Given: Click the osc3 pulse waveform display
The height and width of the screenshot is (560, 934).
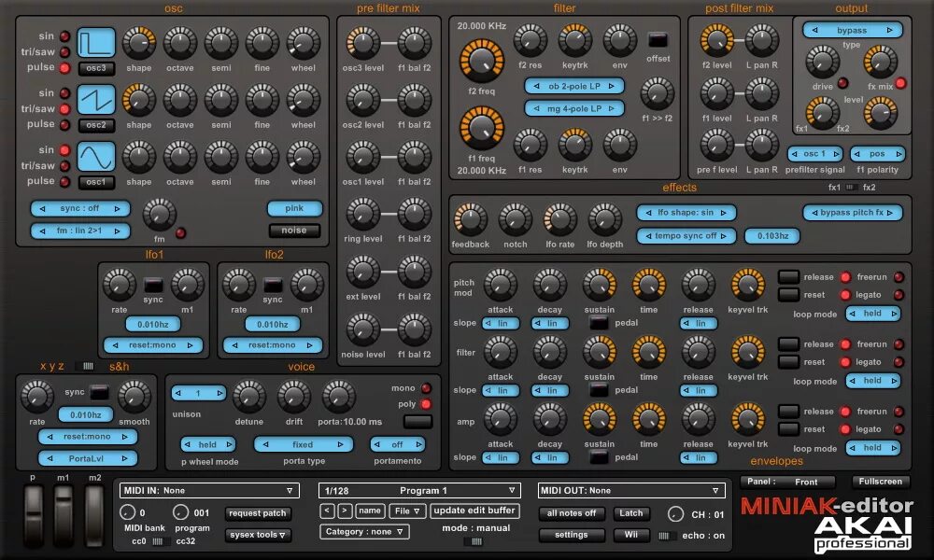Looking at the screenshot, I should point(96,43).
